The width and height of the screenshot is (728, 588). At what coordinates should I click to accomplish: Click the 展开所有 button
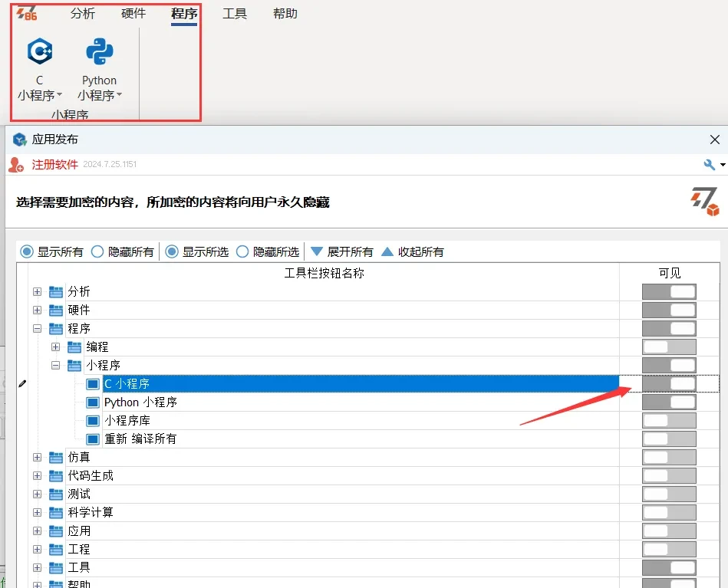pos(347,251)
